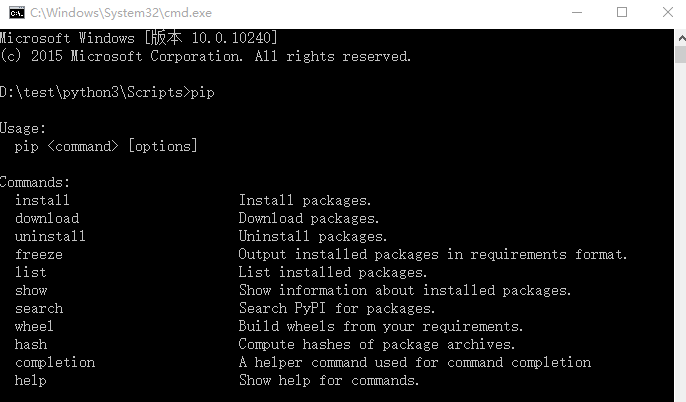
Task: Click the 'download' command text
Action: (46, 218)
